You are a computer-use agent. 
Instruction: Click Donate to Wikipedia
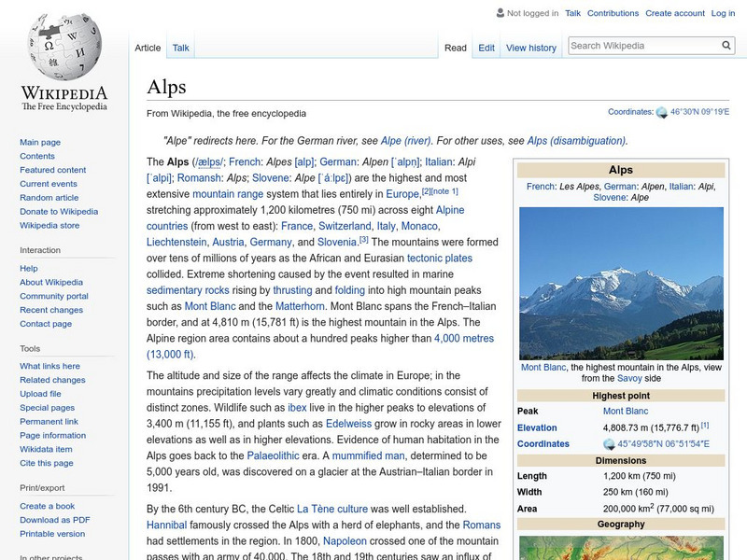click(x=59, y=211)
